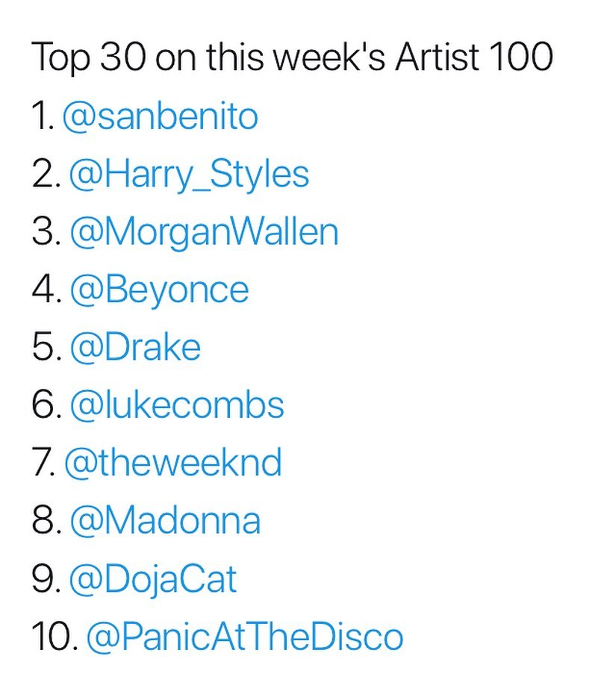Select the @Beyonce mention link
Screen dimensions: 616x700
coord(159,290)
